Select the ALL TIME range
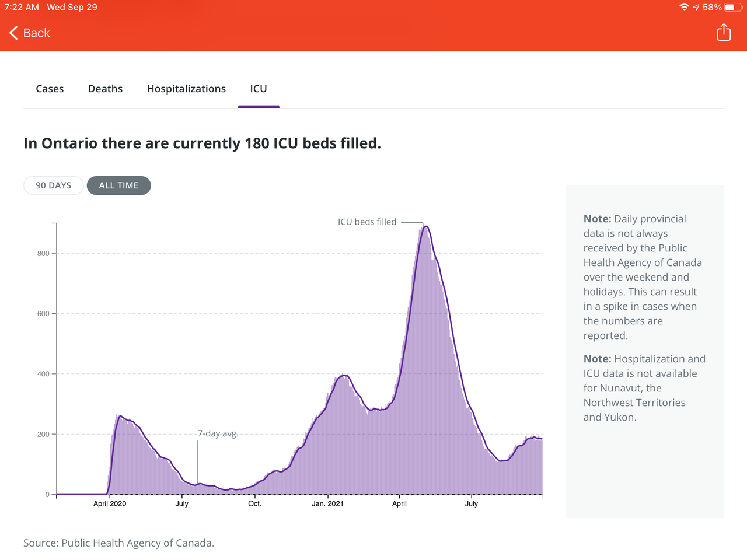 (x=118, y=185)
